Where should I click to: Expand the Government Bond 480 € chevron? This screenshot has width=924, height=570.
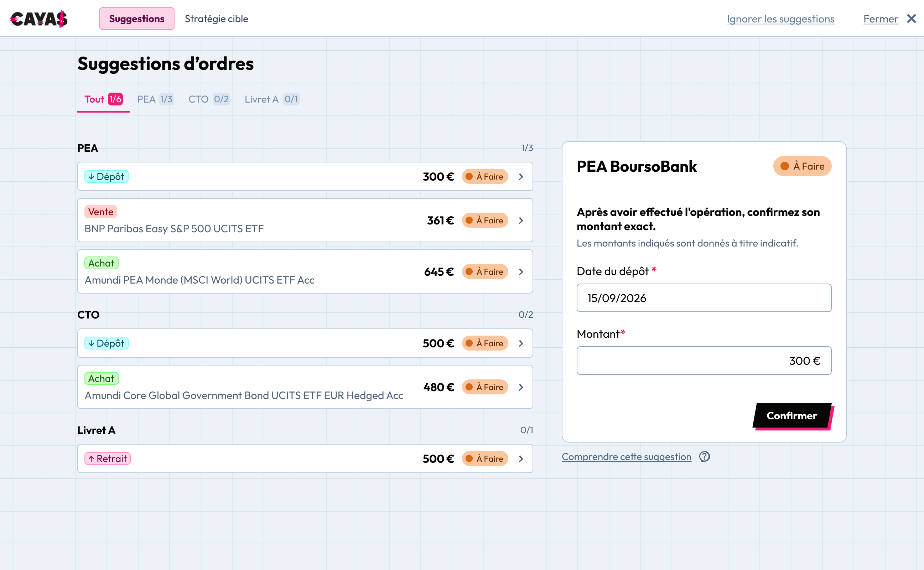[x=521, y=387]
